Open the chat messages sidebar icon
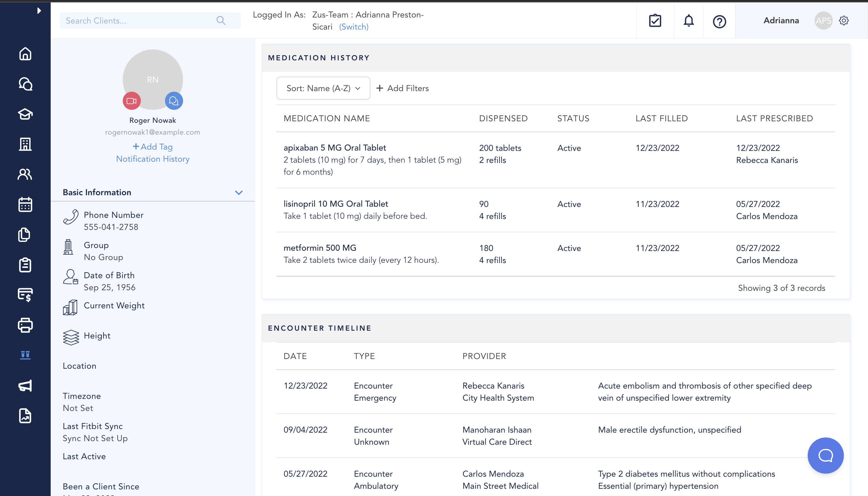The image size is (868, 496). 25,84
